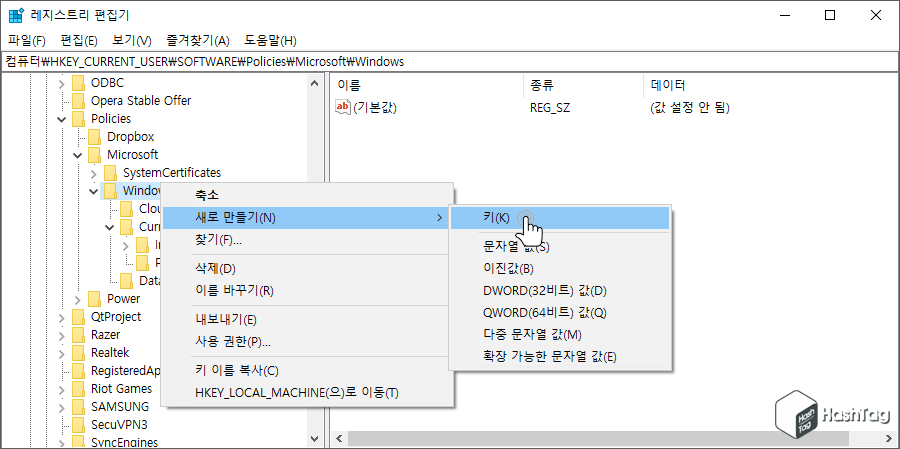The height and width of the screenshot is (449, 900).
Task: Click the 이름 column header
Action: tap(428, 86)
